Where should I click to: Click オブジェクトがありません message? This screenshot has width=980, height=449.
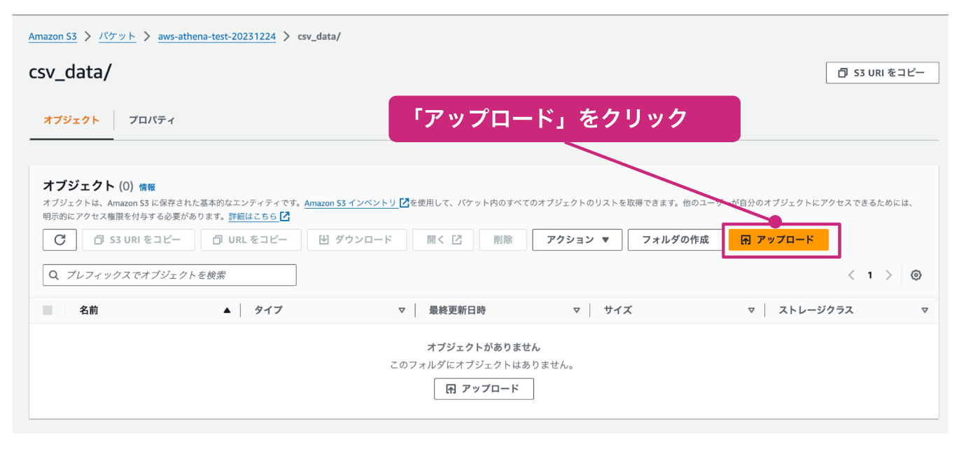[x=484, y=347]
